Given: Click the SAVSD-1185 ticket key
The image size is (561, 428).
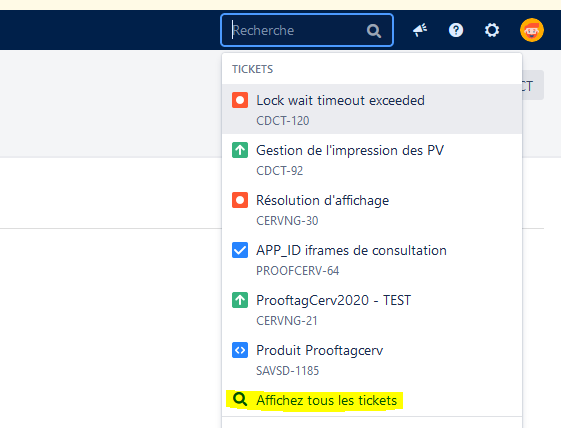Looking at the screenshot, I should click(287, 371).
